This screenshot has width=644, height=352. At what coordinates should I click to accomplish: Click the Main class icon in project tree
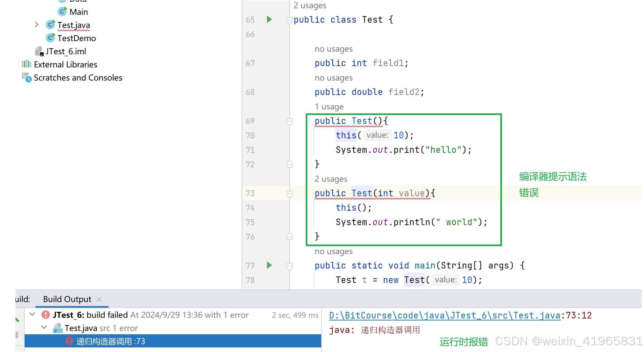tap(62, 12)
